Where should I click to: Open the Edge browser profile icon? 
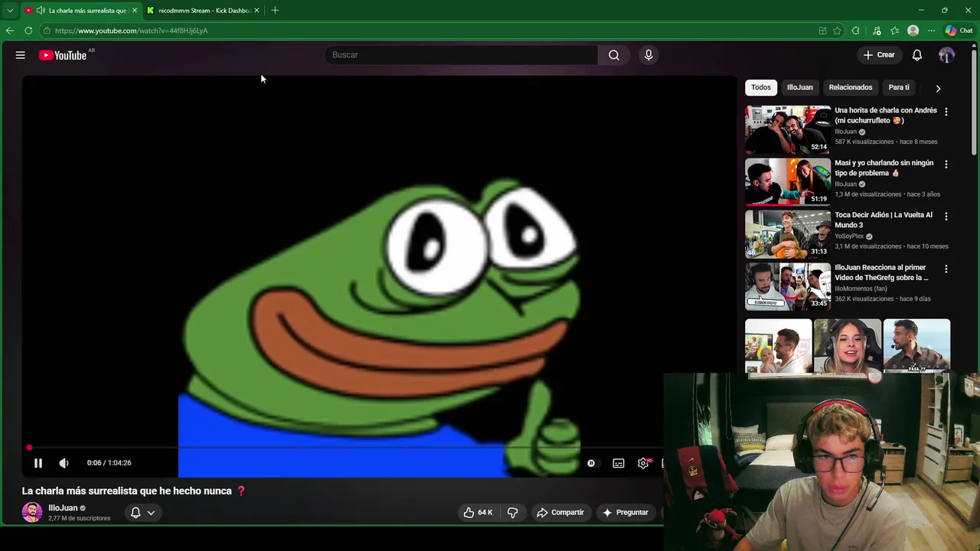[913, 31]
